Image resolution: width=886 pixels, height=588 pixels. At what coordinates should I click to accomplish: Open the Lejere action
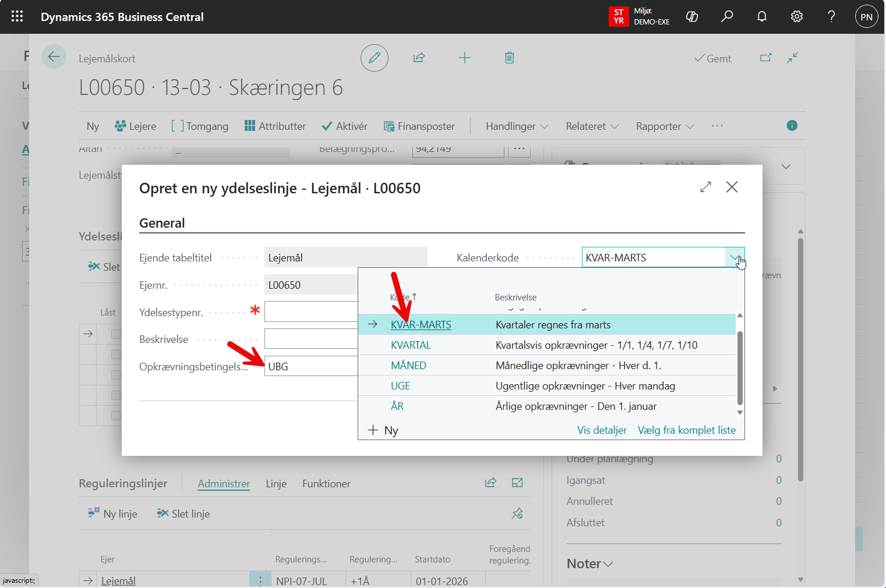pos(136,126)
